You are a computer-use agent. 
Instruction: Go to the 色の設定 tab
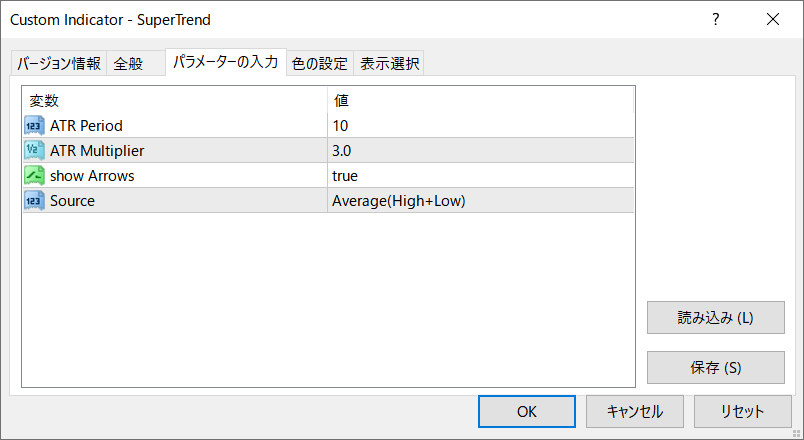(320, 64)
